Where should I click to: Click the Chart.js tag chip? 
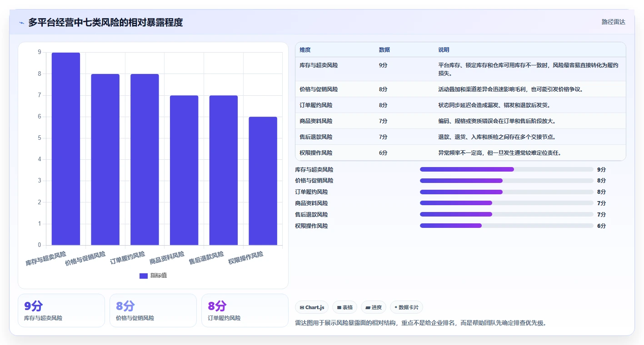(x=312, y=307)
